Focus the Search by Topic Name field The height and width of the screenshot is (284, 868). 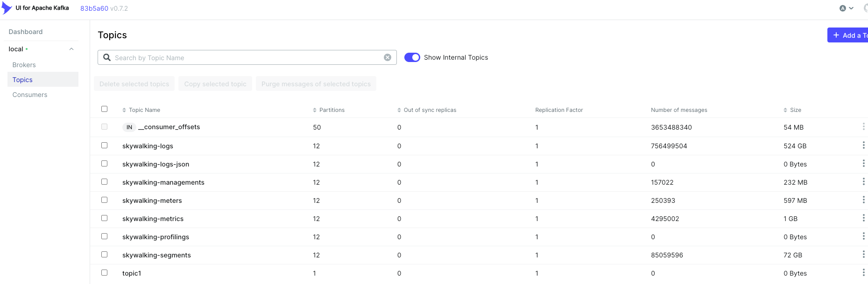tap(247, 57)
